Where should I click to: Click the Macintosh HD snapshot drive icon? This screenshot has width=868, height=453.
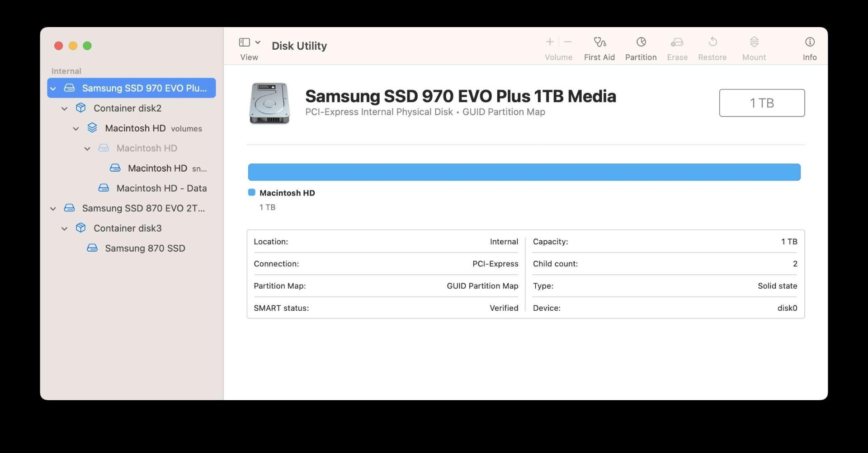pos(115,168)
